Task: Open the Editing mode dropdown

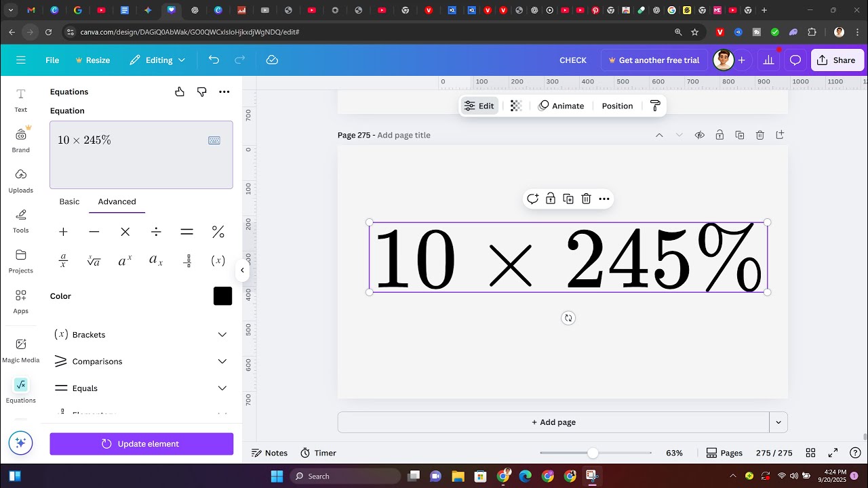Action: [x=157, y=60]
